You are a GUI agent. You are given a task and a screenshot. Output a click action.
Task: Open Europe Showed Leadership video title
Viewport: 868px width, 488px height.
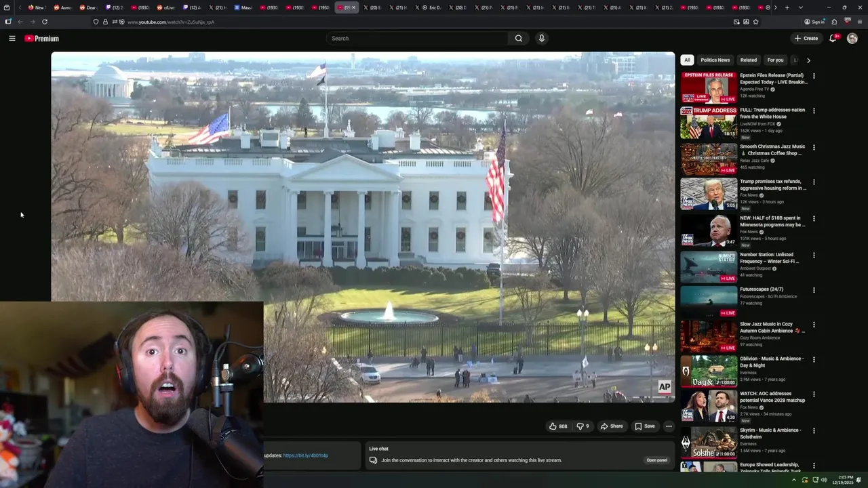coord(770,468)
